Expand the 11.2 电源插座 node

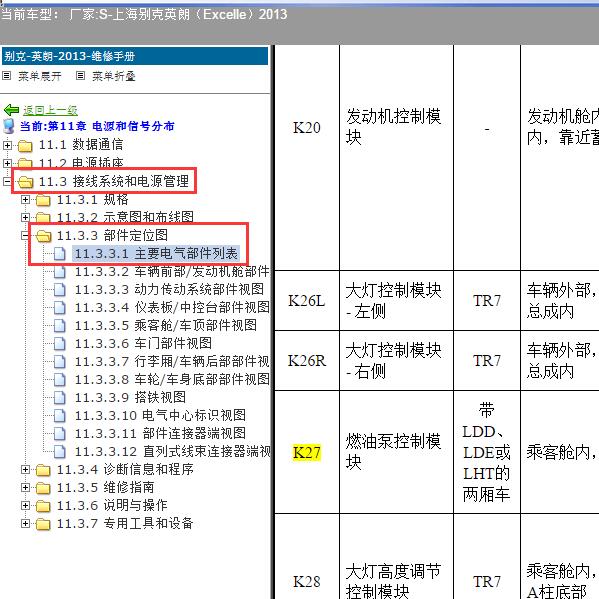[x=7, y=163]
